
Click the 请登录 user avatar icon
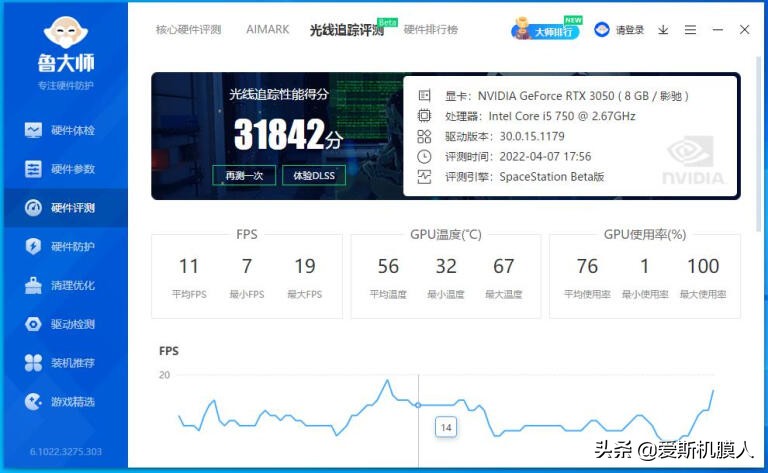601,30
